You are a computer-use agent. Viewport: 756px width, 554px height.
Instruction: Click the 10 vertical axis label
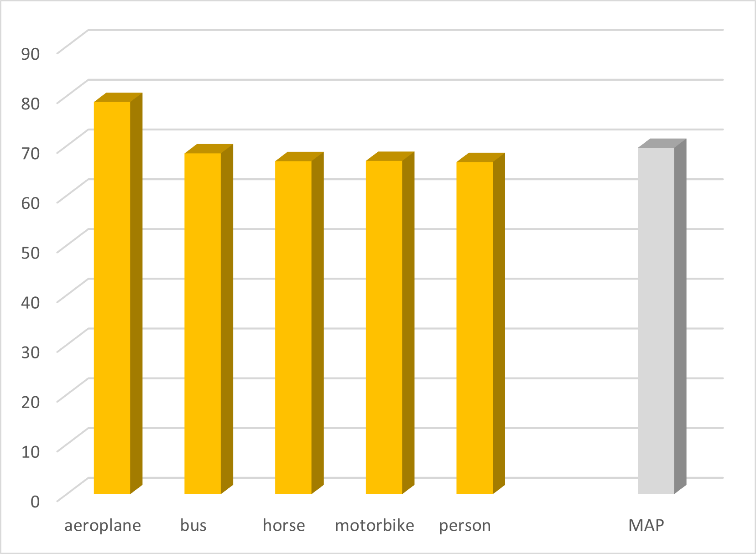[31, 451]
